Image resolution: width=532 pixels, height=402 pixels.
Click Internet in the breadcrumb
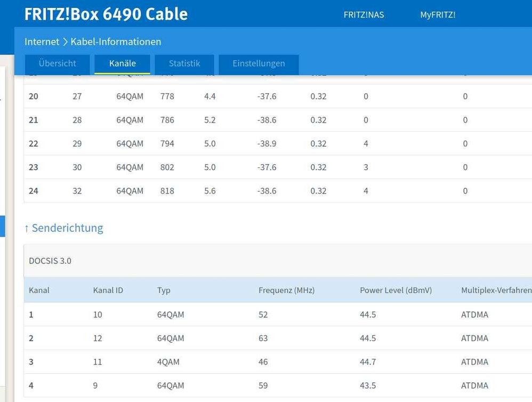point(42,42)
